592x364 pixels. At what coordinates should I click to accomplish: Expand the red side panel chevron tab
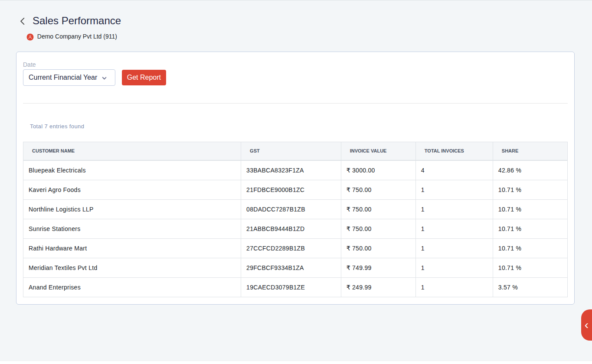pyautogui.click(x=586, y=325)
